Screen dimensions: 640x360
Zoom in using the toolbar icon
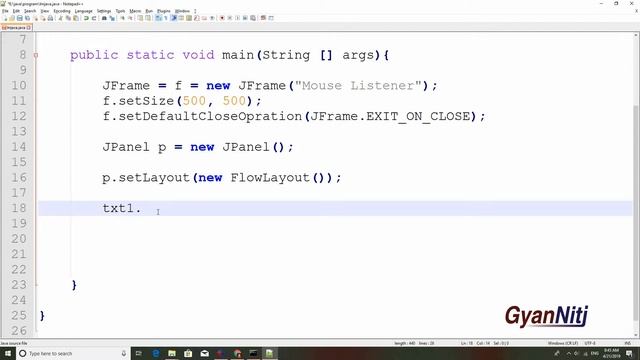click(122, 18)
